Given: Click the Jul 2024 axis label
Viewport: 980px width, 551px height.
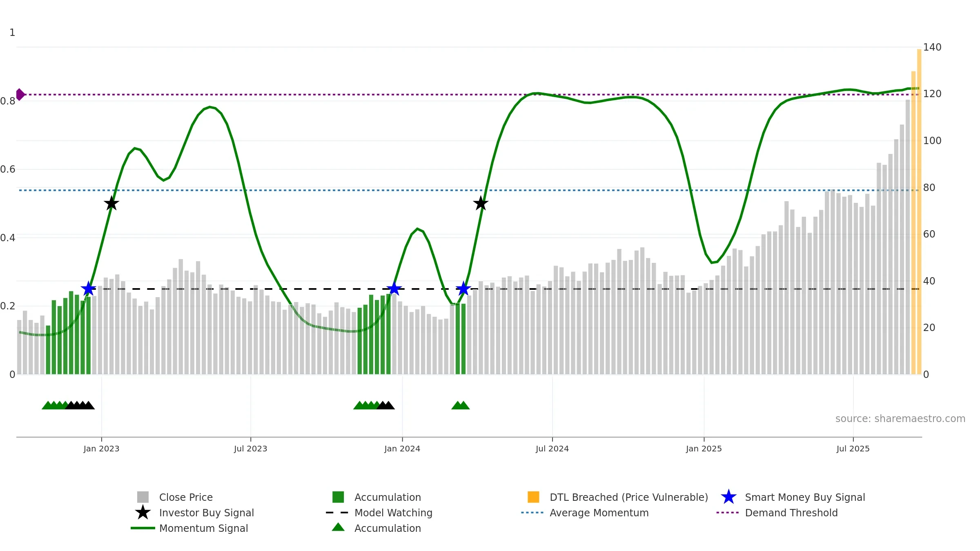Looking at the screenshot, I should (x=552, y=449).
